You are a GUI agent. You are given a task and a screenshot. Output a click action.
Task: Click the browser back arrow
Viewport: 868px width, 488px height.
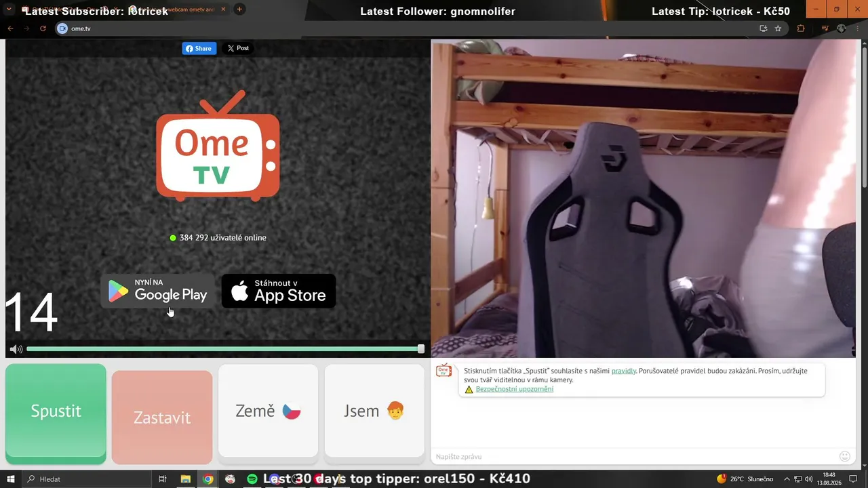tap(10, 28)
